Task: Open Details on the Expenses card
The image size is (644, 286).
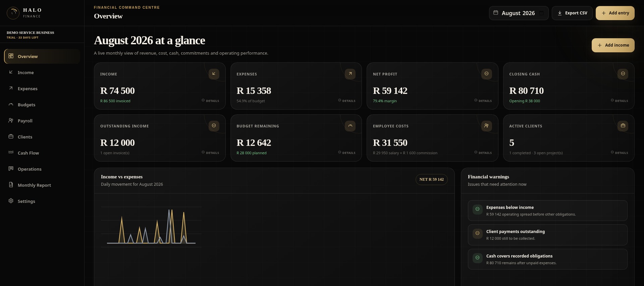Action: tap(347, 101)
